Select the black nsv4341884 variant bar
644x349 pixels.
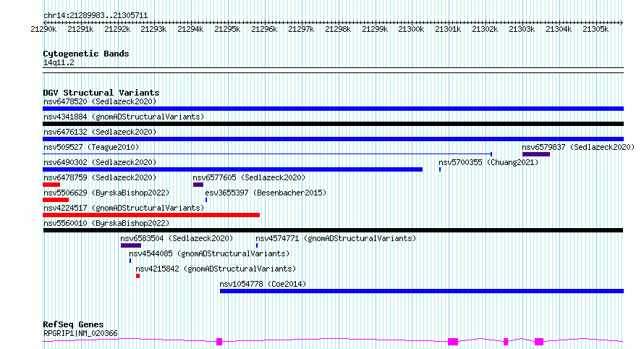[x=333, y=124]
